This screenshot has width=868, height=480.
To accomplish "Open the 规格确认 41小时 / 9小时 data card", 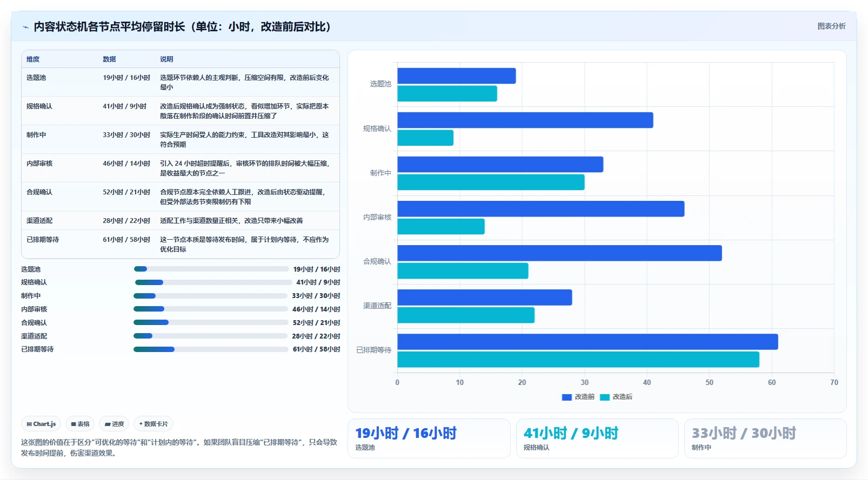I will click(x=597, y=438).
